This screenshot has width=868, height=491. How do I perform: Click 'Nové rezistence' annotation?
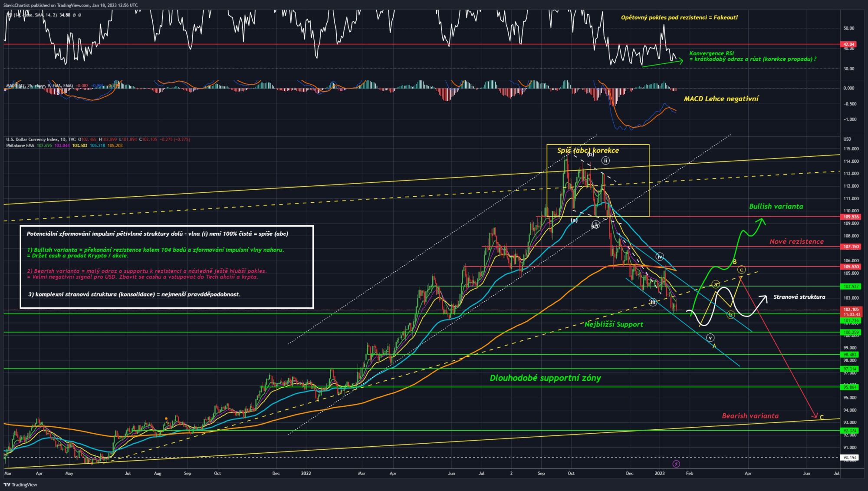click(796, 241)
